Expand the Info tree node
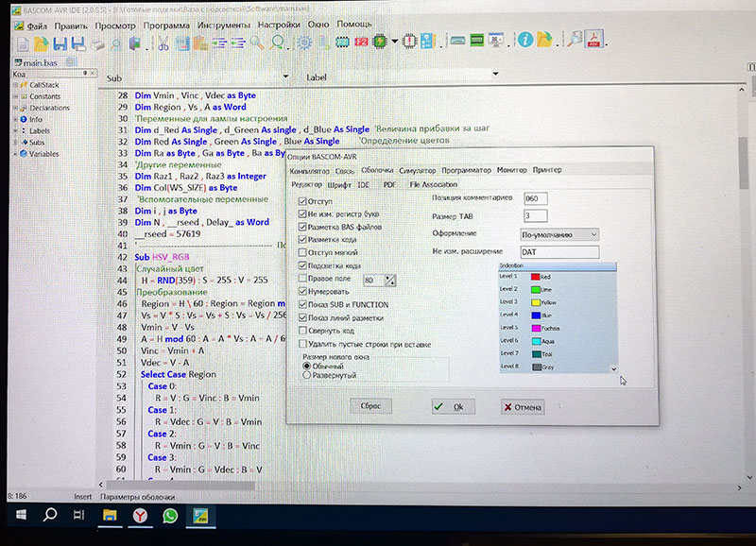This screenshot has width=756, height=546. click(x=15, y=119)
